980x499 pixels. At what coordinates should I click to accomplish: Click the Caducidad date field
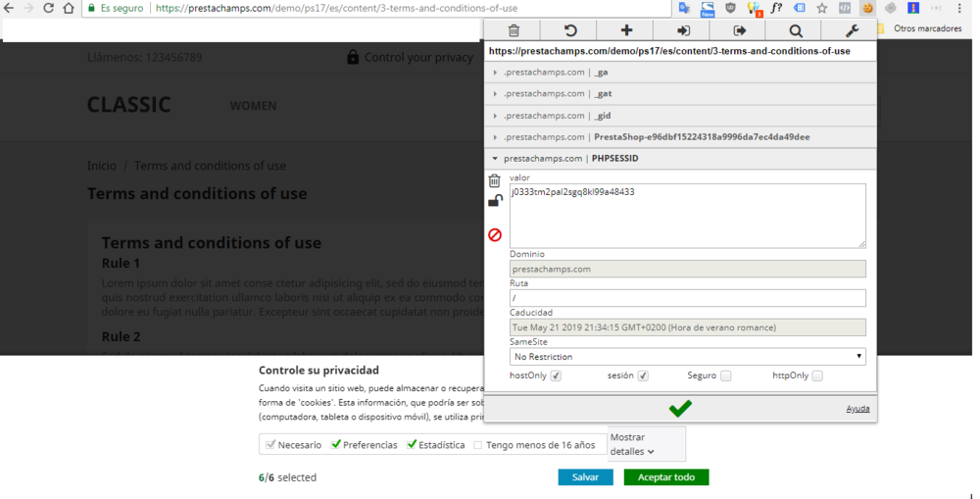[x=688, y=327]
